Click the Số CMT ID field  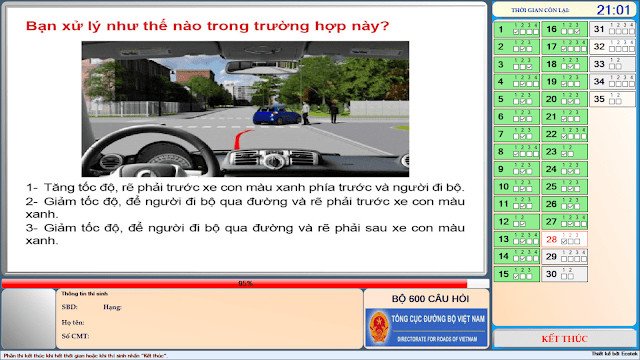[x=75, y=336]
